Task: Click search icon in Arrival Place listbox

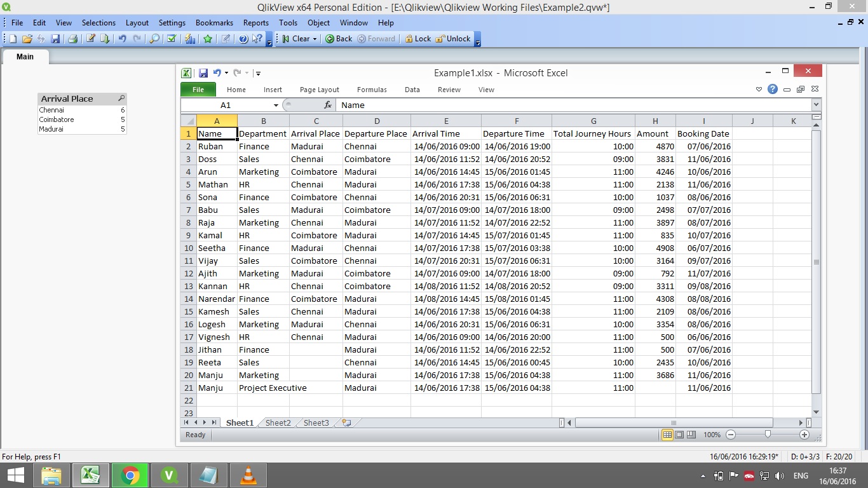Action: (121, 98)
